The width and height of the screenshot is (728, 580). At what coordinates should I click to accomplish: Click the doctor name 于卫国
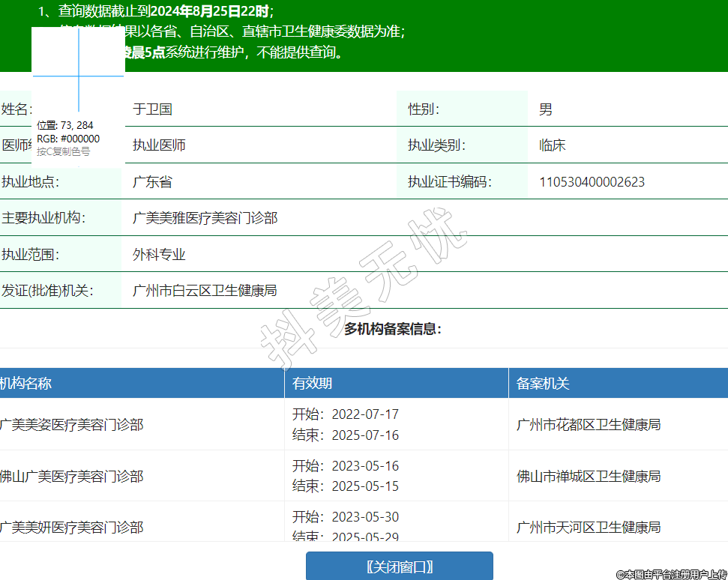[152, 109]
